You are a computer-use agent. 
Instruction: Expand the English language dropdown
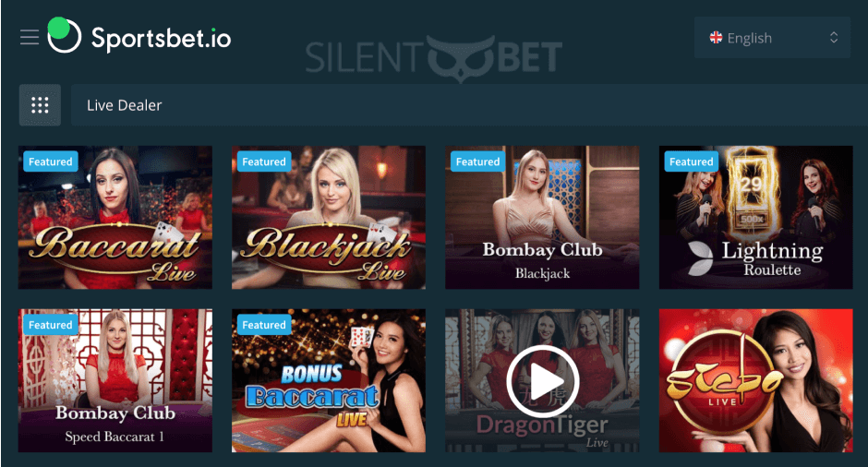[x=772, y=38]
